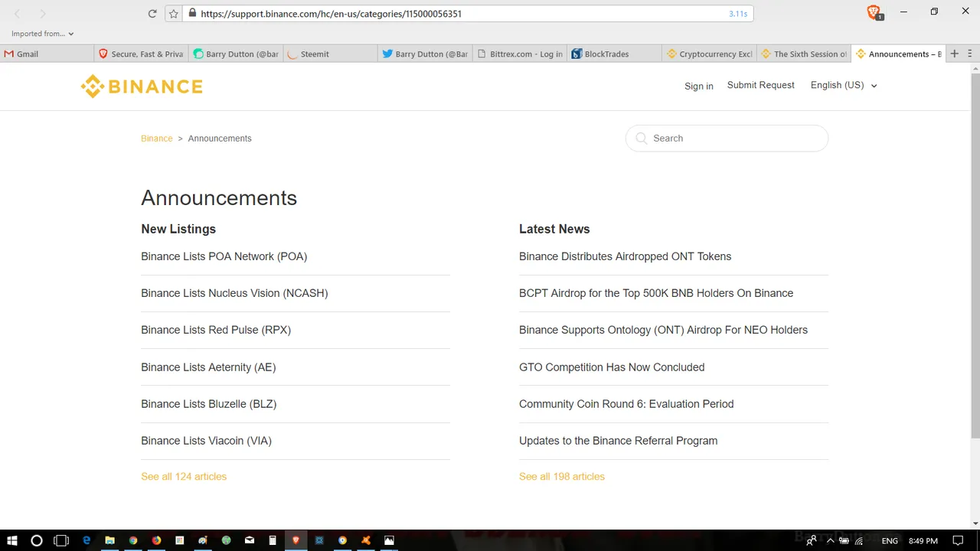Open the Action Center notifications icon
Viewport: 980px width, 551px height.
coord(958,541)
